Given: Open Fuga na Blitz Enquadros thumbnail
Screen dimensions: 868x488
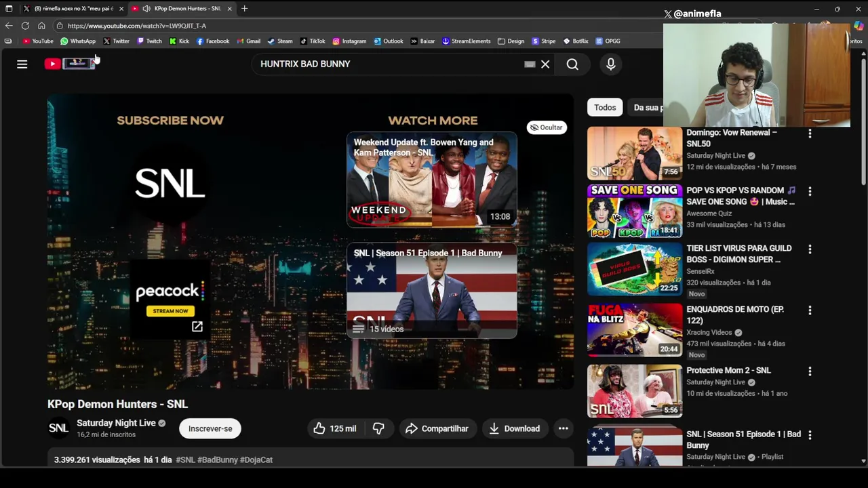Looking at the screenshot, I should click(x=635, y=330).
